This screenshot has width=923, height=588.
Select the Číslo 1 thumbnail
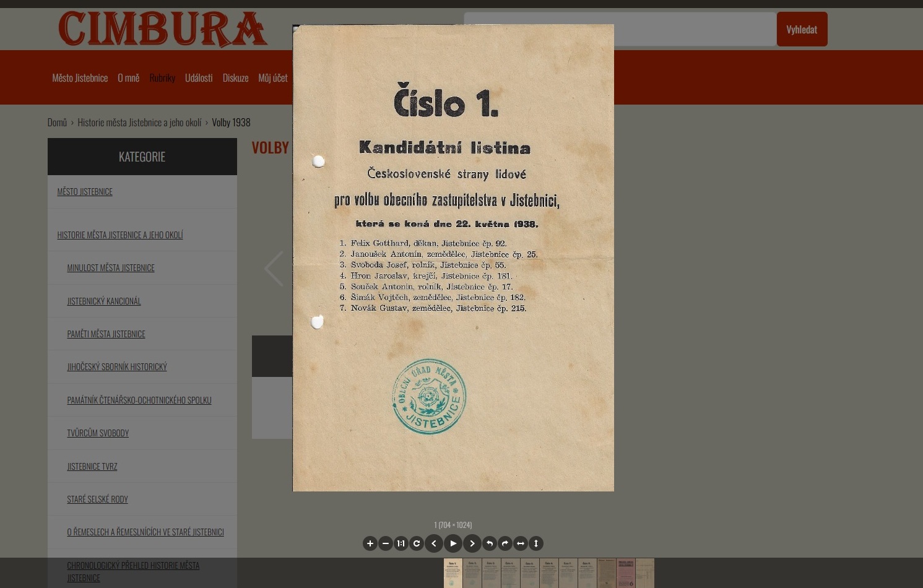pos(453,573)
